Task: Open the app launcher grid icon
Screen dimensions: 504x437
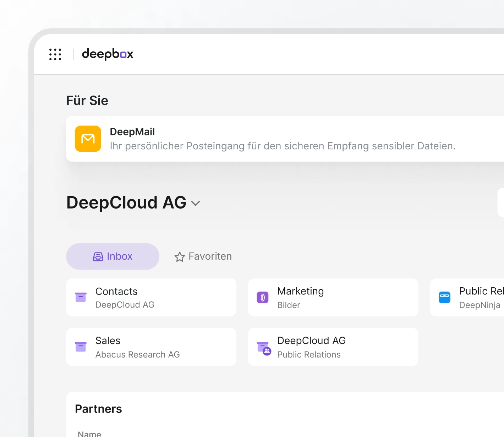Action: tap(55, 54)
